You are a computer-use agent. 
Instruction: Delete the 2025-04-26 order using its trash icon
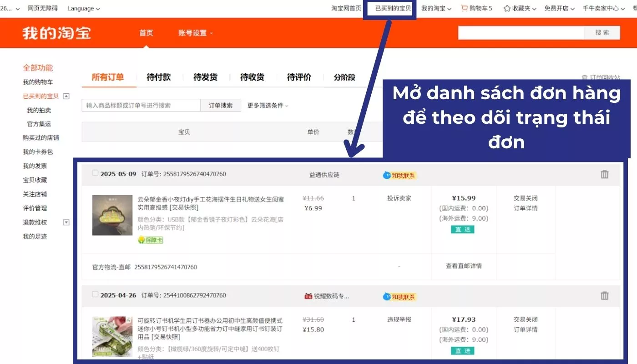coord(604,296)
